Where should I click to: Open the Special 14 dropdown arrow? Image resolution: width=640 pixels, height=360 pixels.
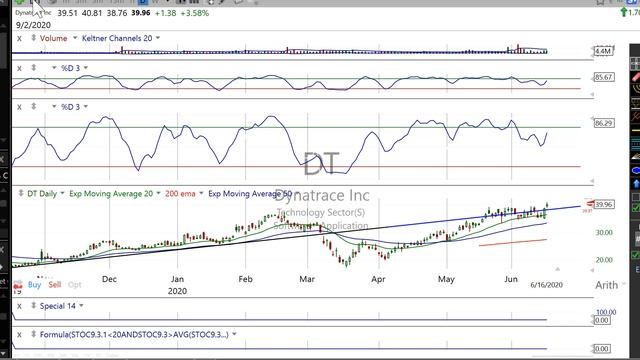81,305
